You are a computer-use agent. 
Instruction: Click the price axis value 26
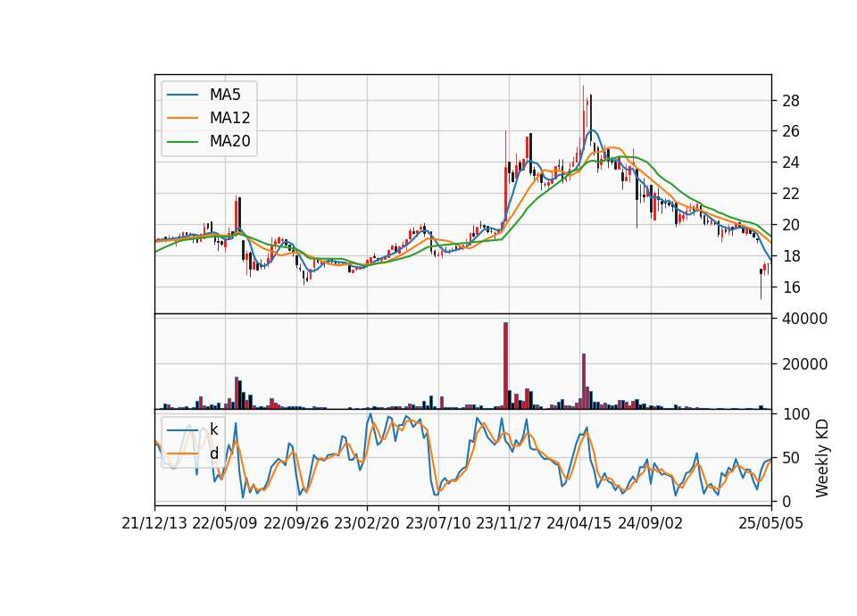coord(791,132)
